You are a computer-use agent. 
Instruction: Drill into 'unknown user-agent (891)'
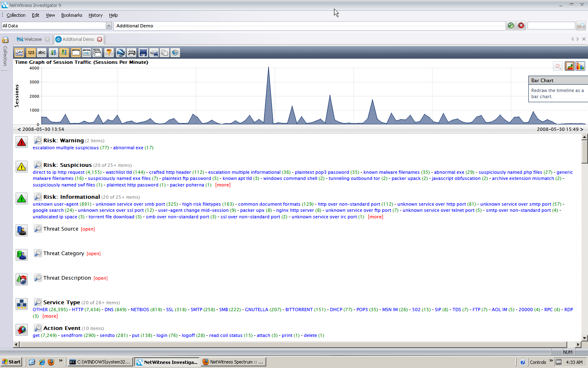coord(62,204)
